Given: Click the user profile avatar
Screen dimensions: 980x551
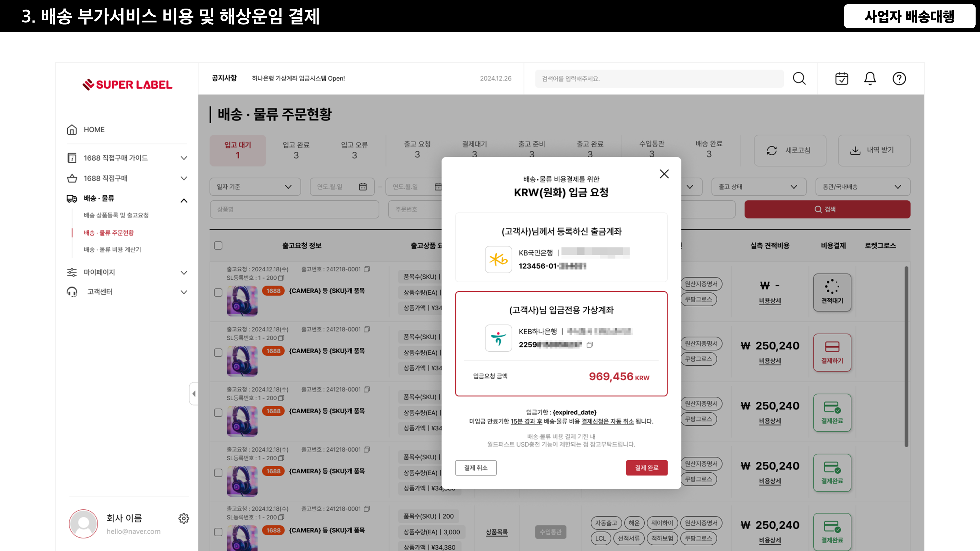Looking at the screenshot, I should 83,524.
